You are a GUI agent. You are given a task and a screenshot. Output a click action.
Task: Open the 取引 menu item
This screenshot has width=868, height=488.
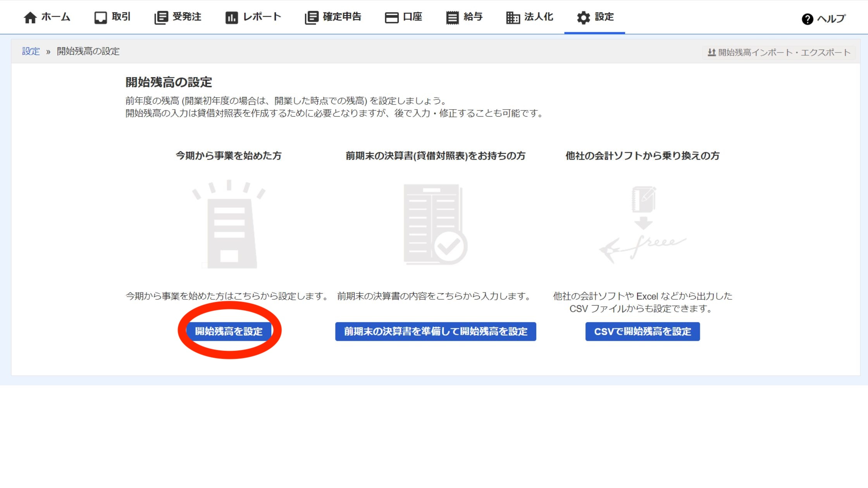[112, 17]
